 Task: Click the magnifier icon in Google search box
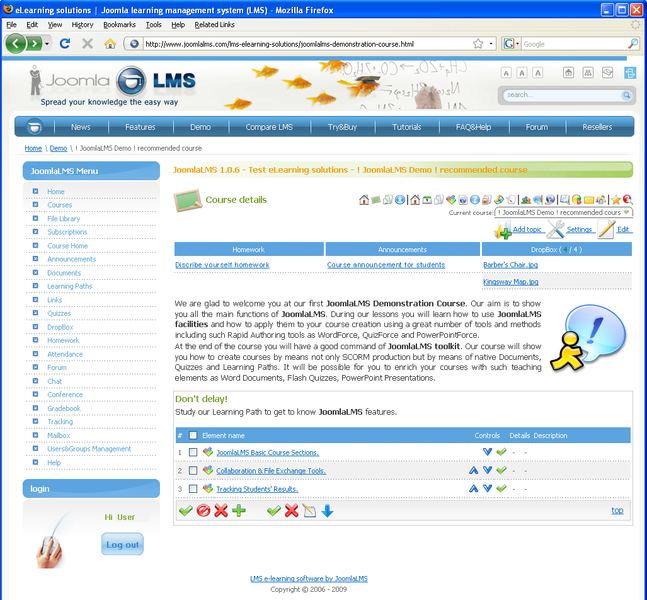632,43
